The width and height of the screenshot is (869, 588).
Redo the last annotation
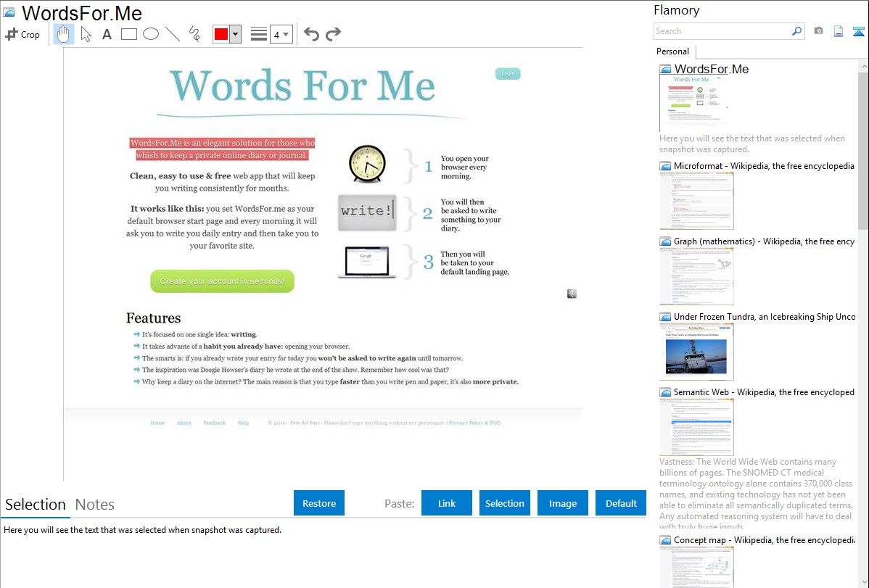(333, 34)
